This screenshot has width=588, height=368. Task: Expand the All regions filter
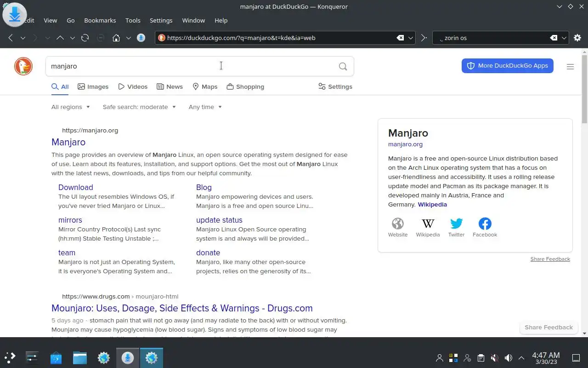(71, 107)
